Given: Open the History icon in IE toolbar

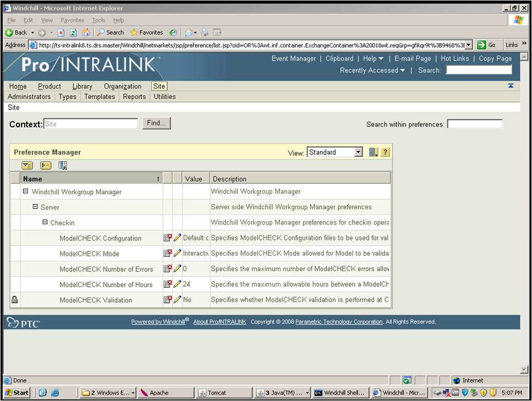Looking at the screenshot, I should [173, 32].
